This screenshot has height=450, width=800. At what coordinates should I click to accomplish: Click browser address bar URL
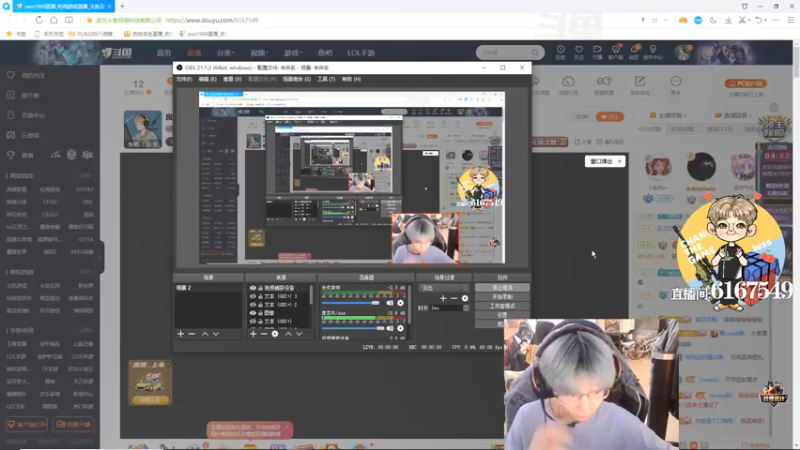(212, 20)
